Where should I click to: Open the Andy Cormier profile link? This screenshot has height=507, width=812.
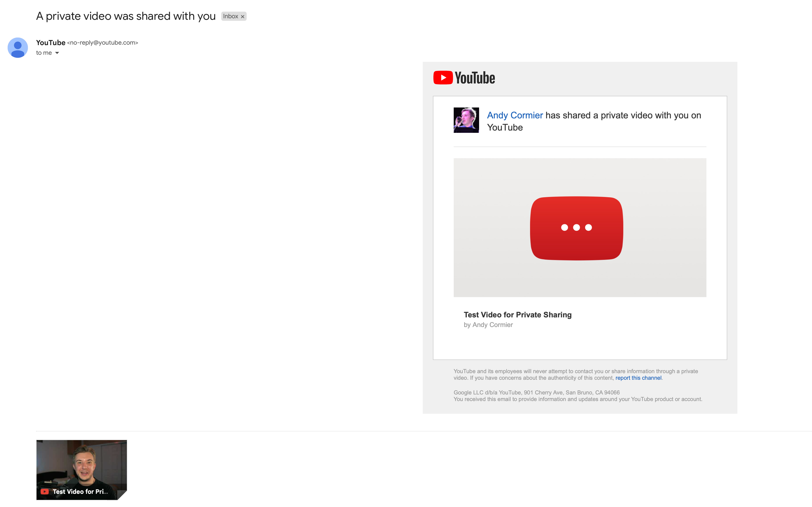[x=515, y=115]
